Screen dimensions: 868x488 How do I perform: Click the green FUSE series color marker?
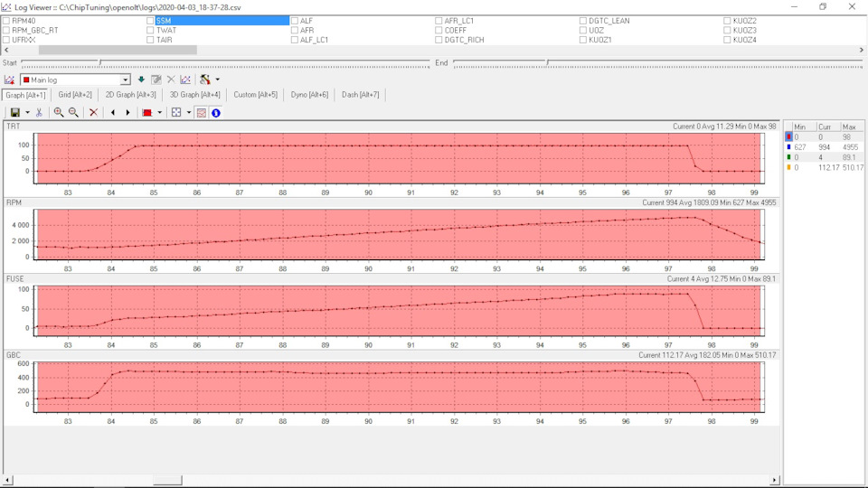(x=788, y=157)
